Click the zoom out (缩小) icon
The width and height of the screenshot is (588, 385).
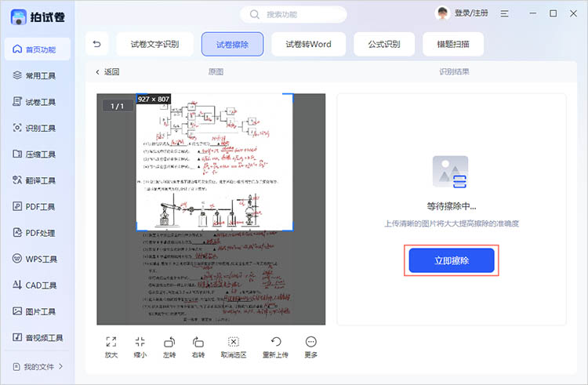[140, 342]
